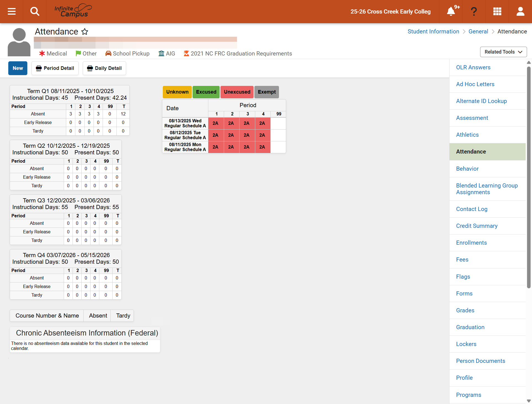Click the side menu scrollbar
The width and height of the screenshot is (532, 404).
point(529,177)
